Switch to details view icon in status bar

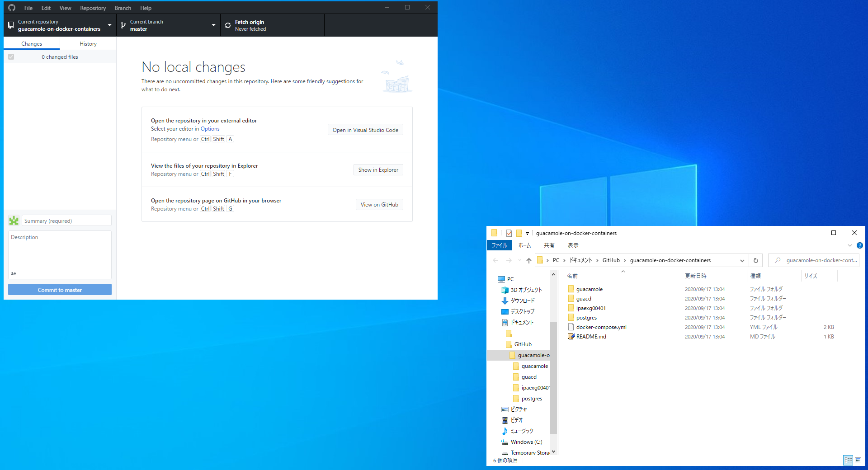848,460
